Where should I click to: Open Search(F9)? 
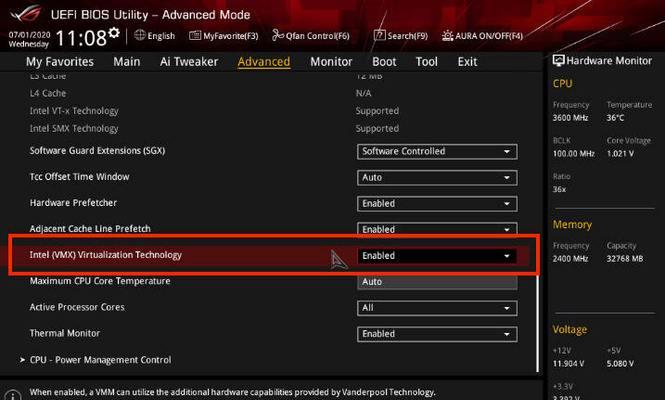[x=401, y=36]
